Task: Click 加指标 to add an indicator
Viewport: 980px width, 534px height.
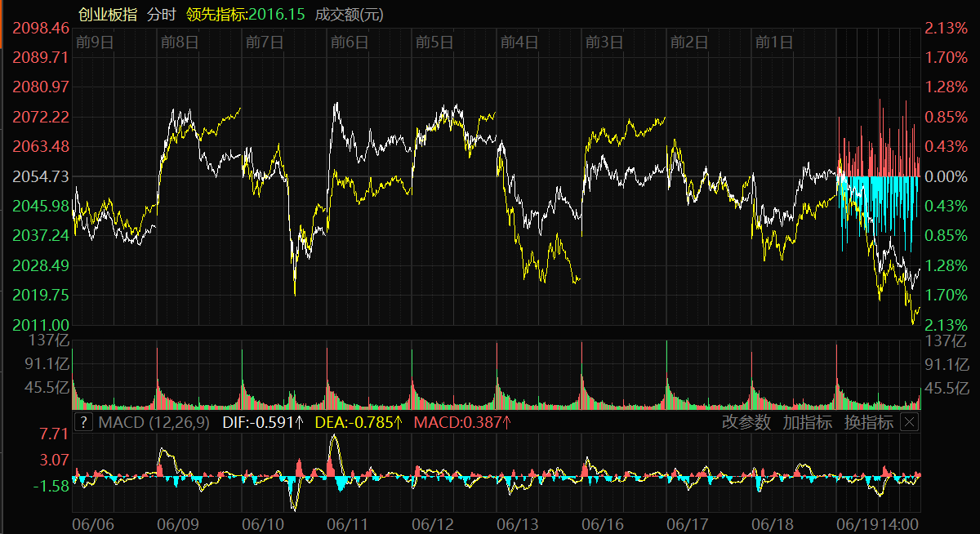Action: click(x=808, y=422)
